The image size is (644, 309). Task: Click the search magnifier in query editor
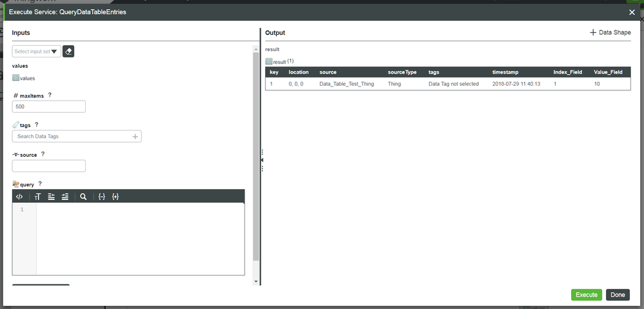83,197
